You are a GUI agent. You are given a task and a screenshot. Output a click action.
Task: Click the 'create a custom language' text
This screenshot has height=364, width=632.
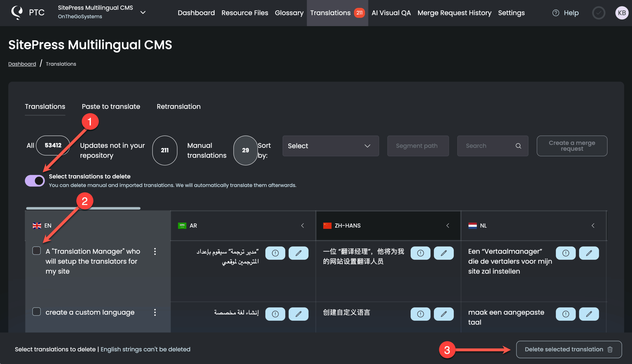pyautogui.click(x=90, y=312)
